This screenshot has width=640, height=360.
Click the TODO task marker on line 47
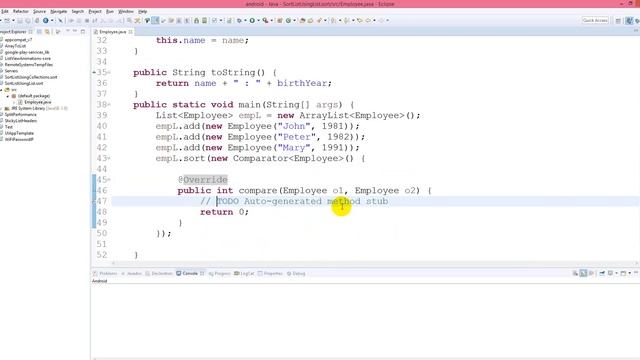(x=93, y=201)
